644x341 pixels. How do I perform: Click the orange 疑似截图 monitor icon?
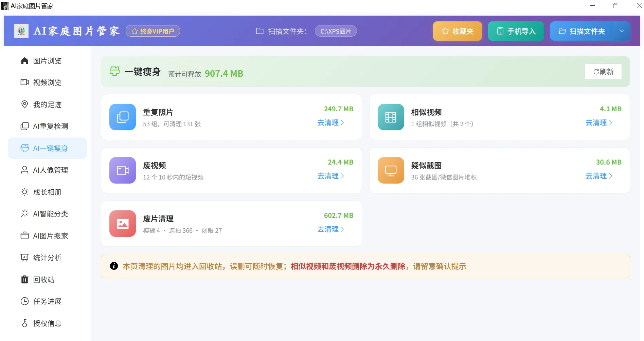click(x=391, y=170)
